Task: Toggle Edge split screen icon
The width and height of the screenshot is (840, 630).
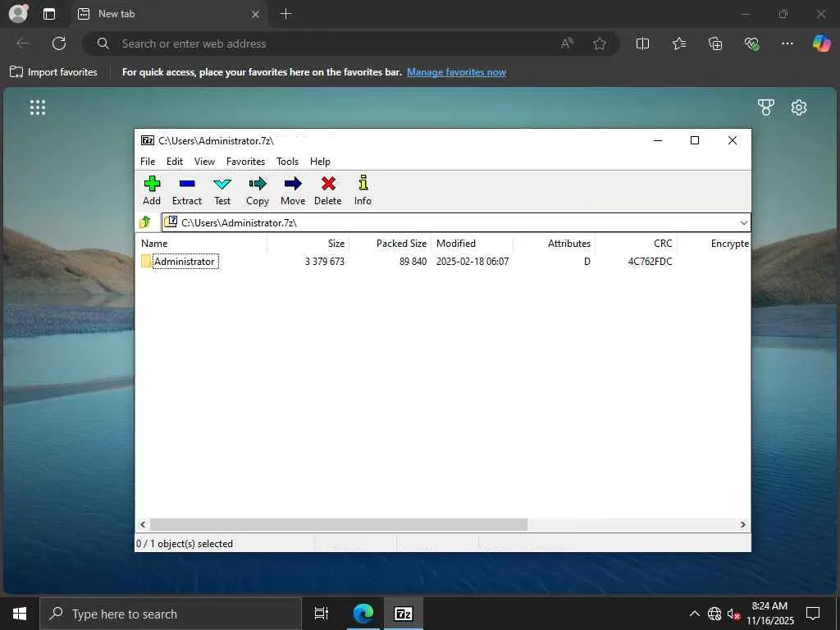Action: (642, 43)
